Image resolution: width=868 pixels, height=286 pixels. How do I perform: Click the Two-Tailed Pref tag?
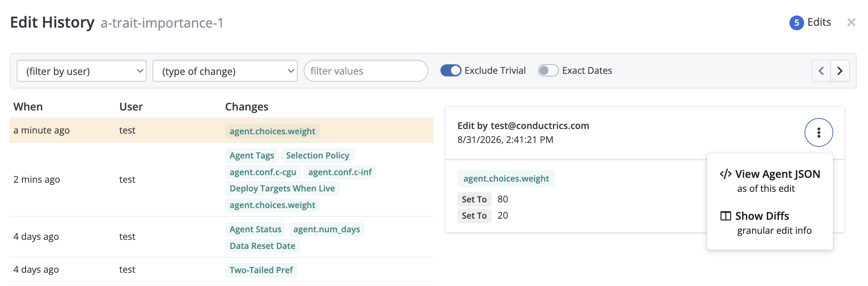tap(261, 270)
